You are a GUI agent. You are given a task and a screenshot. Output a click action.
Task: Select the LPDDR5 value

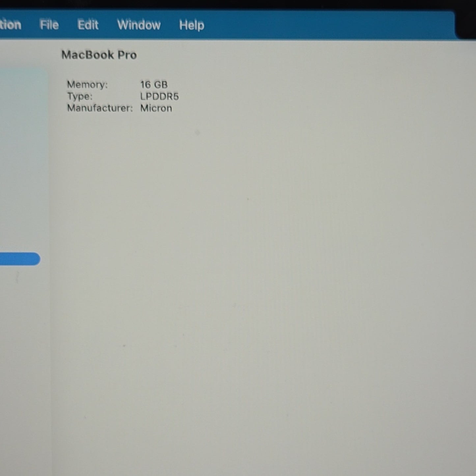click(159, 97)
